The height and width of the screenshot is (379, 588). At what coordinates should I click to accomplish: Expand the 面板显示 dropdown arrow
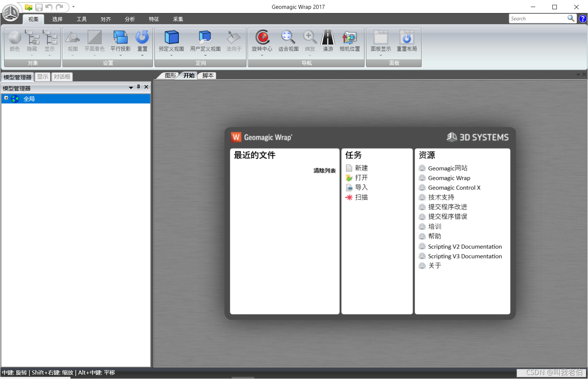pyautogui.click(x=381, y=55)
